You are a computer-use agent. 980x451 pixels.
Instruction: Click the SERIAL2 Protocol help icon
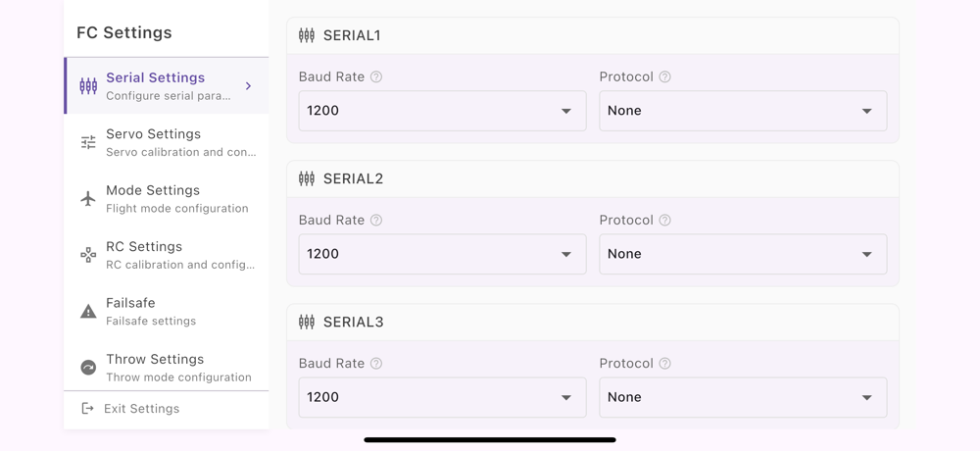665,221
